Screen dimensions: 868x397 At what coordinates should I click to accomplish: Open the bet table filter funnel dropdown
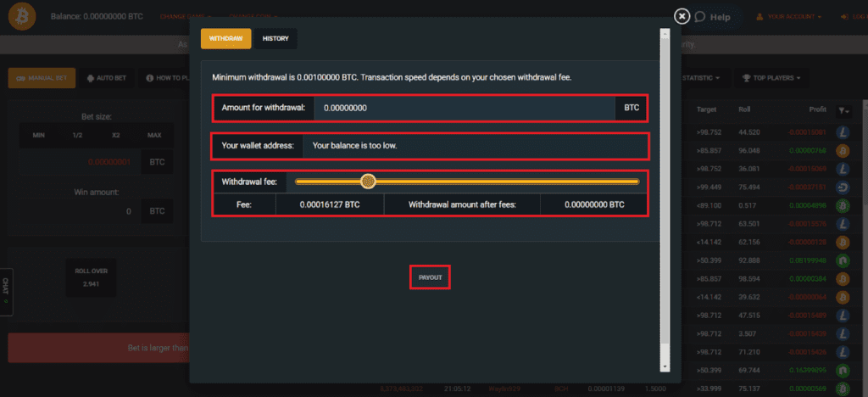(843, 111)
